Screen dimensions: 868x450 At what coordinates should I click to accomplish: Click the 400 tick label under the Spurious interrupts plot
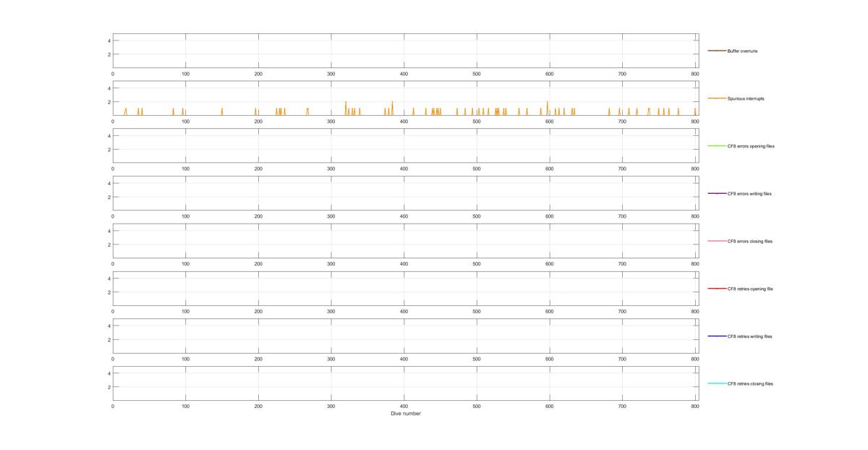tap(404, 122)
